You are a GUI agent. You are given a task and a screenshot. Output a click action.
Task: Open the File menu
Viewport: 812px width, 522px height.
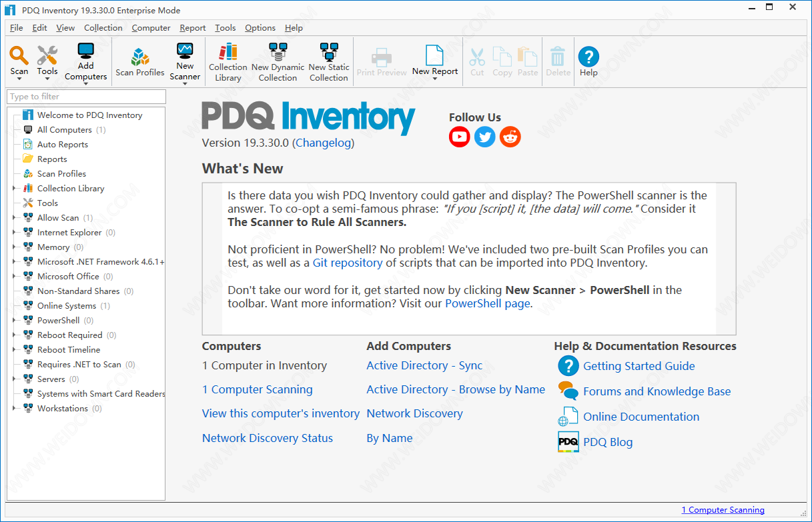click(16, 28)
